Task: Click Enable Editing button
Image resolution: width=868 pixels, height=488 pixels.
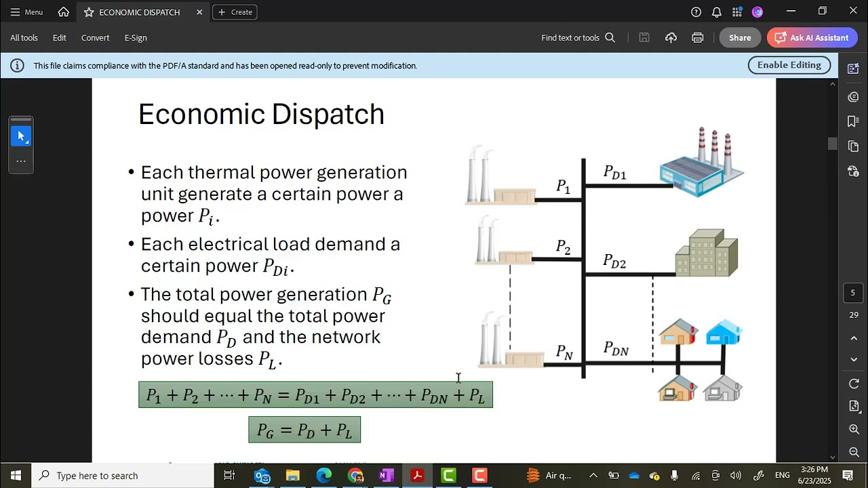Action: (789, 65)
